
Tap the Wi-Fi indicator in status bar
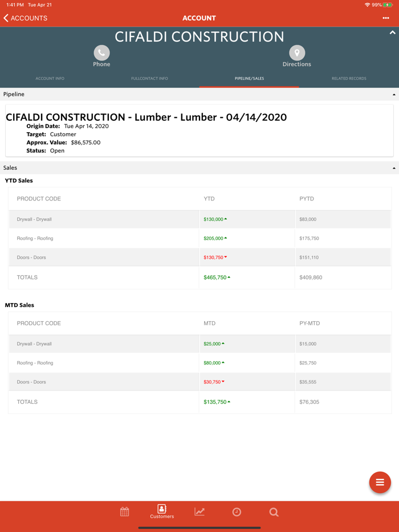click(367, 5)
